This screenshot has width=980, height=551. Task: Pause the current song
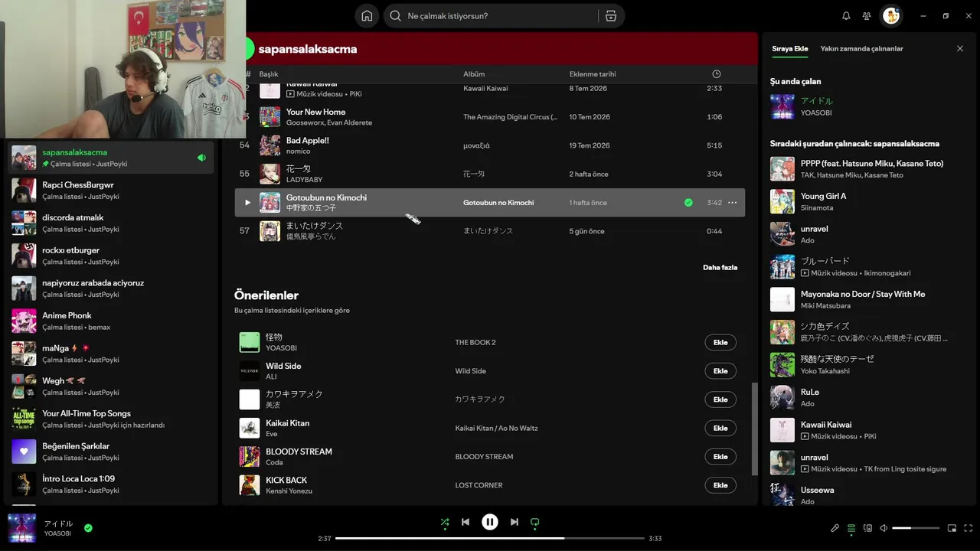(x=490, y=522)
